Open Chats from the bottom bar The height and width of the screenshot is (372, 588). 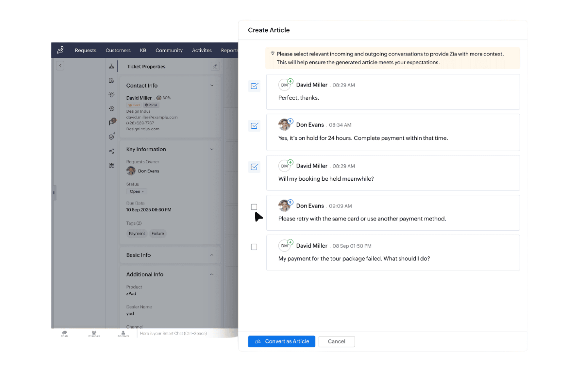pyautogui.click(x=64, y=332)
